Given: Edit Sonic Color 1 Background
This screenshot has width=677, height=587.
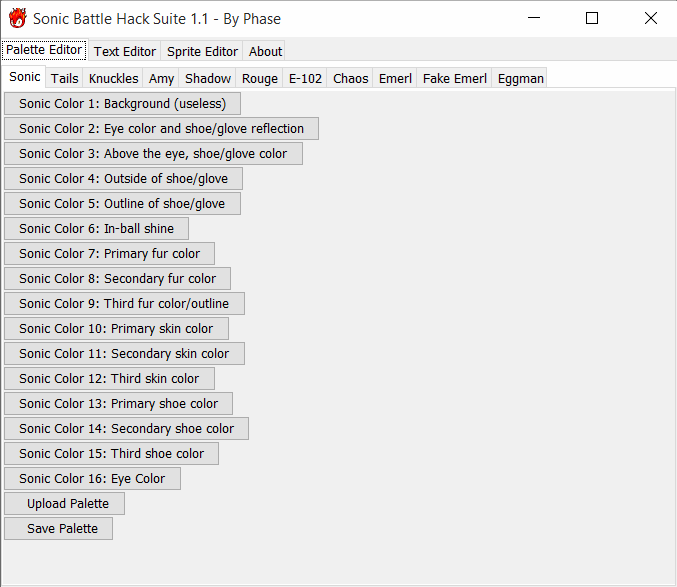Looking at the screenshot, I should 122,103.
